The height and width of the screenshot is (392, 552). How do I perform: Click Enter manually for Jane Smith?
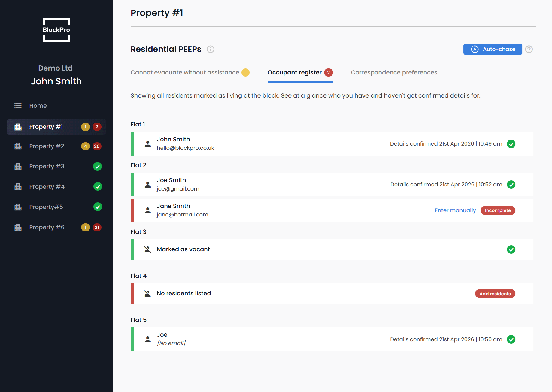coord(455,210)
